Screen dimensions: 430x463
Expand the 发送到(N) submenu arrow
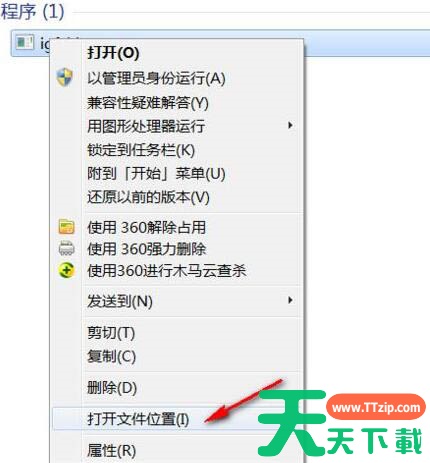[290, 300]
